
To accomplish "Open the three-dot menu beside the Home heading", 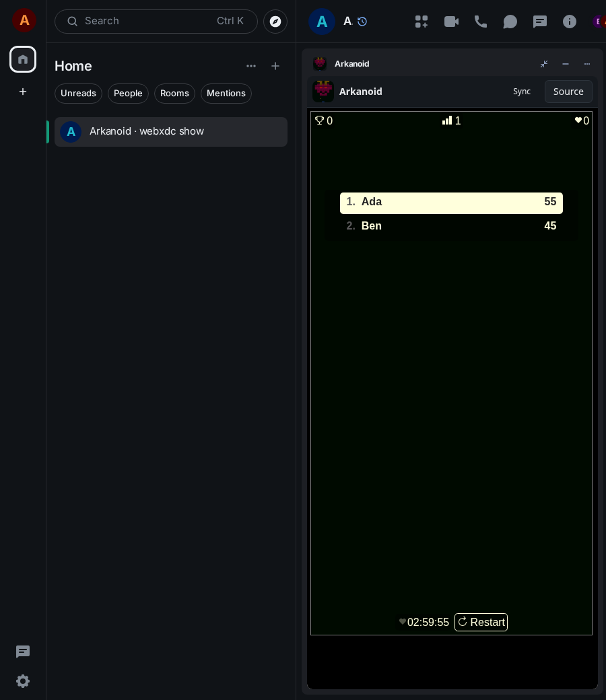I will click(x=251, y=66).
